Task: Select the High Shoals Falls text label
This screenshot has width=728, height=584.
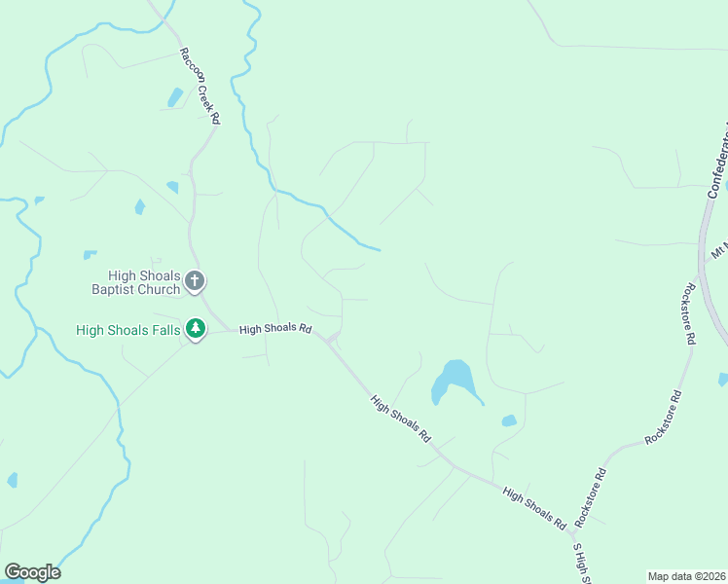Action: click(128, 330)
